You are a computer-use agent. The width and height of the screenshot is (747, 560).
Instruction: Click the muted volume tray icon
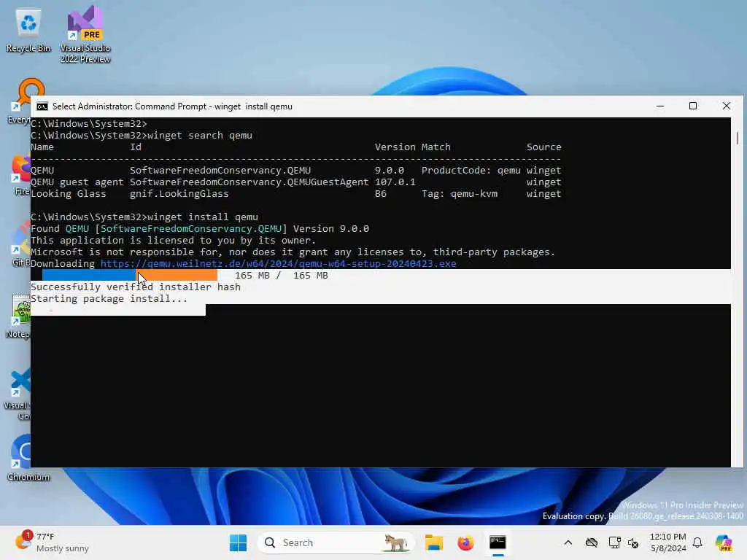point(633,542)
